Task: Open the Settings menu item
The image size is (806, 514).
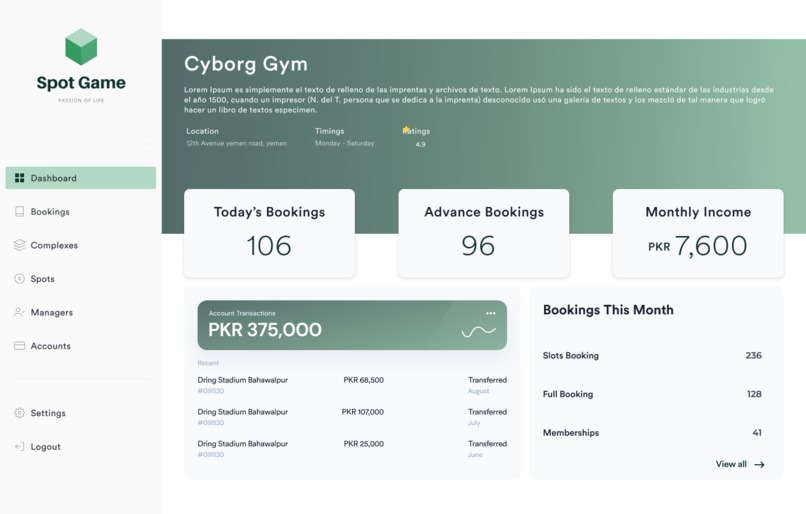Action: click(81, 413)
